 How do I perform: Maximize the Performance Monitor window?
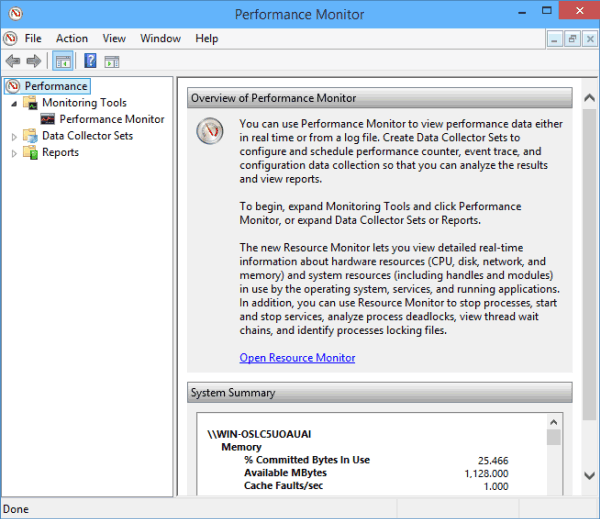point(547,11)
